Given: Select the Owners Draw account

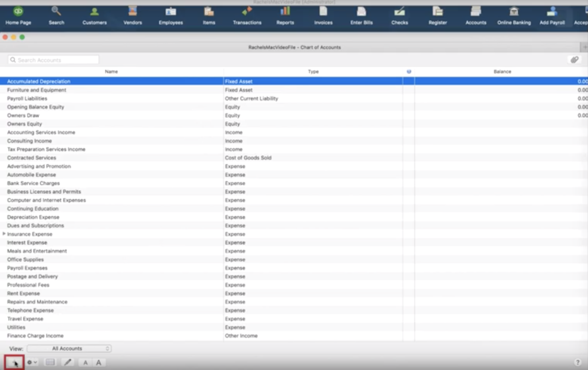Looking at the screenshot, I should [x=294, y=115].
